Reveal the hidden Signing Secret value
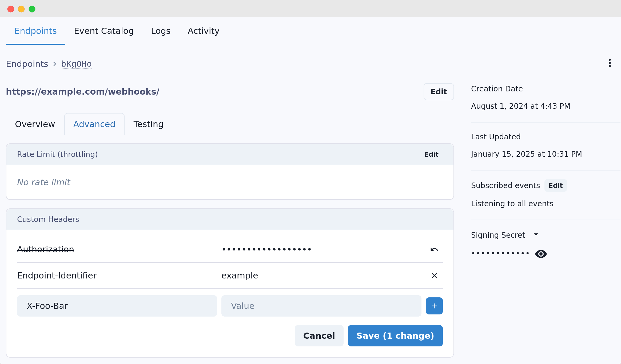 point(541,254)
